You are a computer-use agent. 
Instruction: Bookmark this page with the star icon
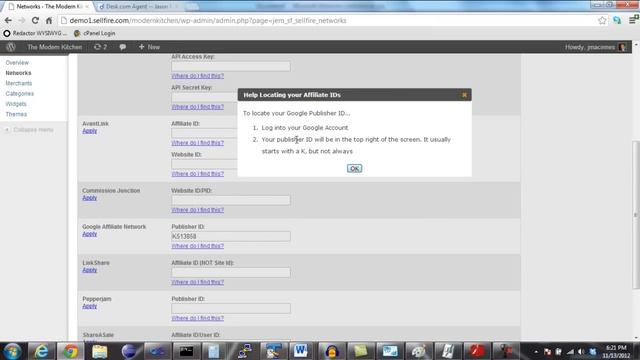pos(602,20)
